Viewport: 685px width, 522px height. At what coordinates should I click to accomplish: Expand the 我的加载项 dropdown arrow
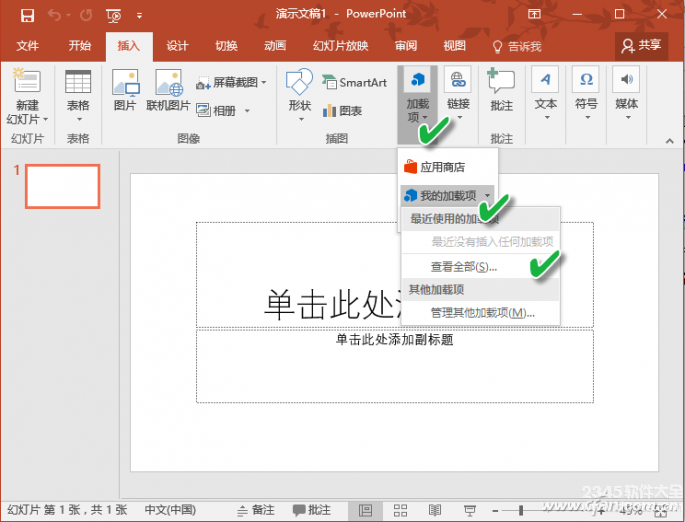click(488, 195)
